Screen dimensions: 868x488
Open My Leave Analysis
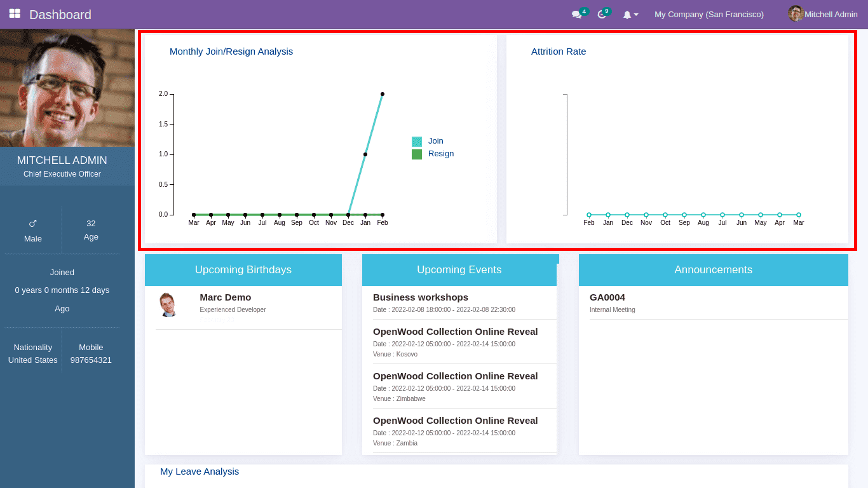click(199, 471)
